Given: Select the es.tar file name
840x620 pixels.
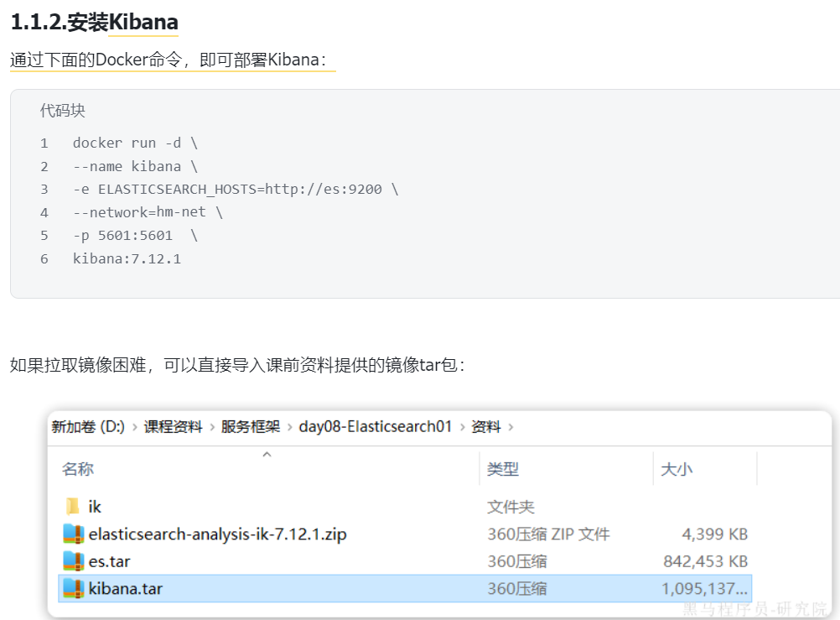Looking at the screenshot, I should [109, 561].
